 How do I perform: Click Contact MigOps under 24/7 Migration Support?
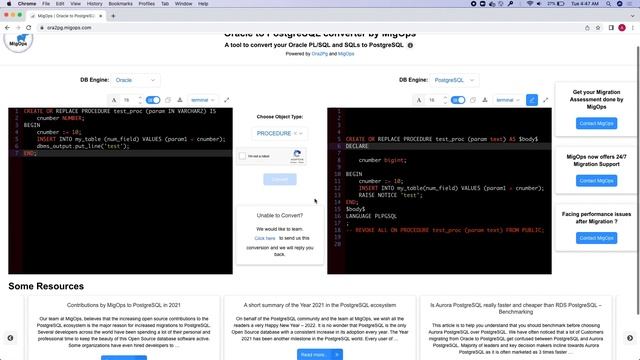point(596,181)
